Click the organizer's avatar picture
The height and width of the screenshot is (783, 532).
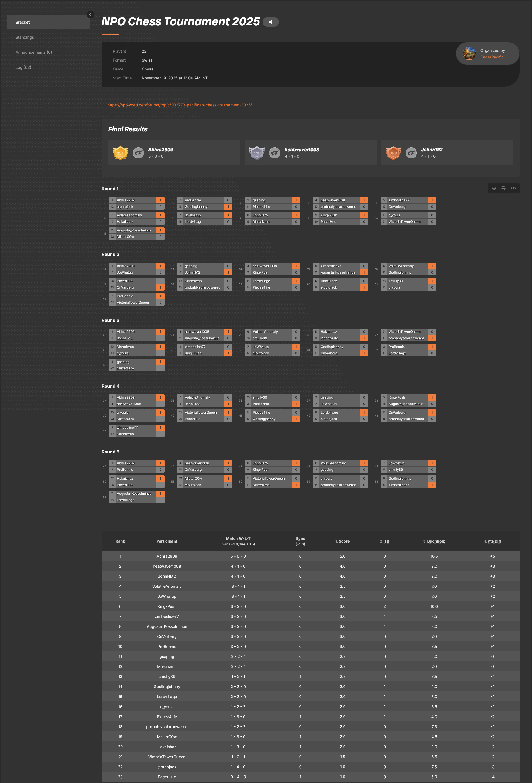click(469, 53)
